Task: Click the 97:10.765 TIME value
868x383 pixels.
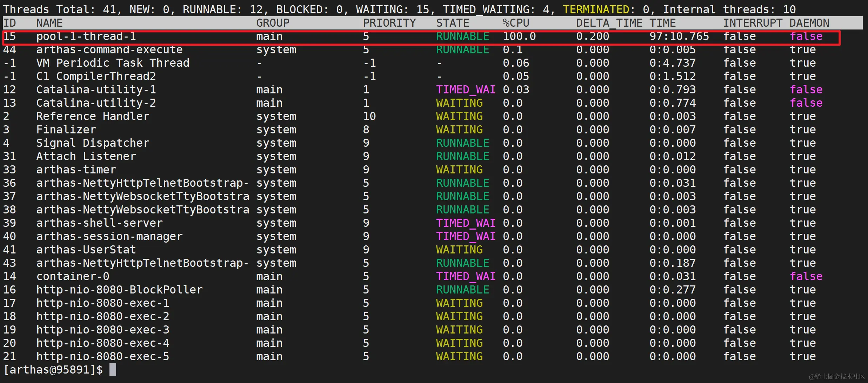Action: click(679, 37)
